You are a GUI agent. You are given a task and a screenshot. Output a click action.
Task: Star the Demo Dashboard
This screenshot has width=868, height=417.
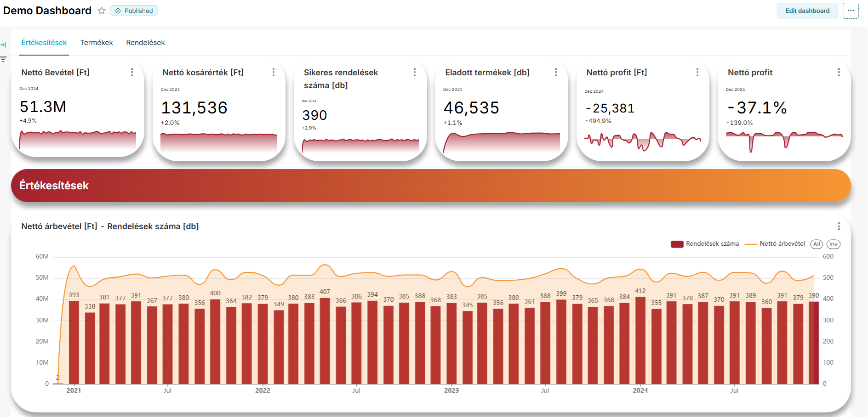[102, 11]
